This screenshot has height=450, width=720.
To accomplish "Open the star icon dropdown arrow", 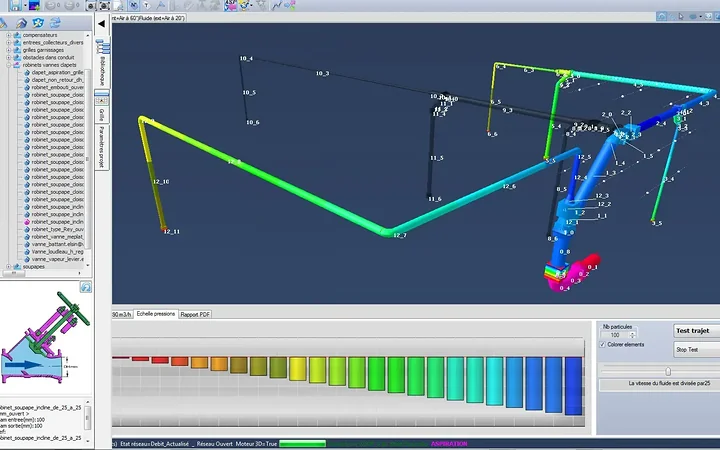I will click(x=252, y=6).
